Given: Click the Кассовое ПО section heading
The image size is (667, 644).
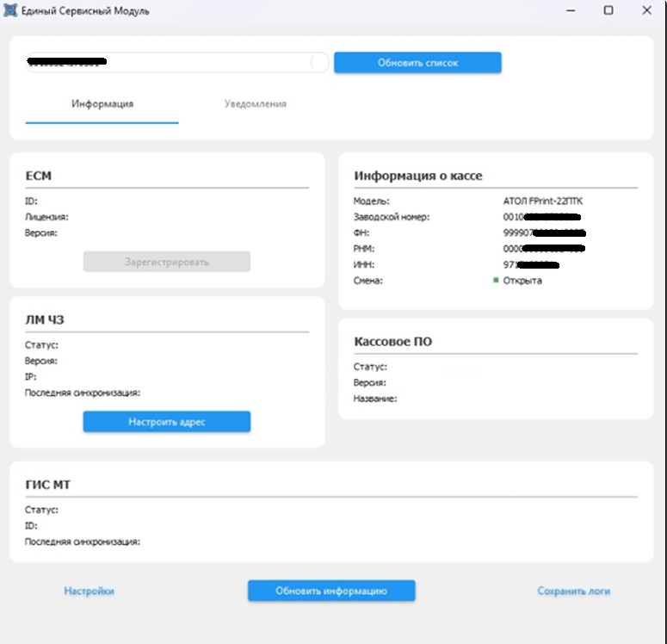Looking at the screenshot, I should pyautogui.click(x=393, y=341).
